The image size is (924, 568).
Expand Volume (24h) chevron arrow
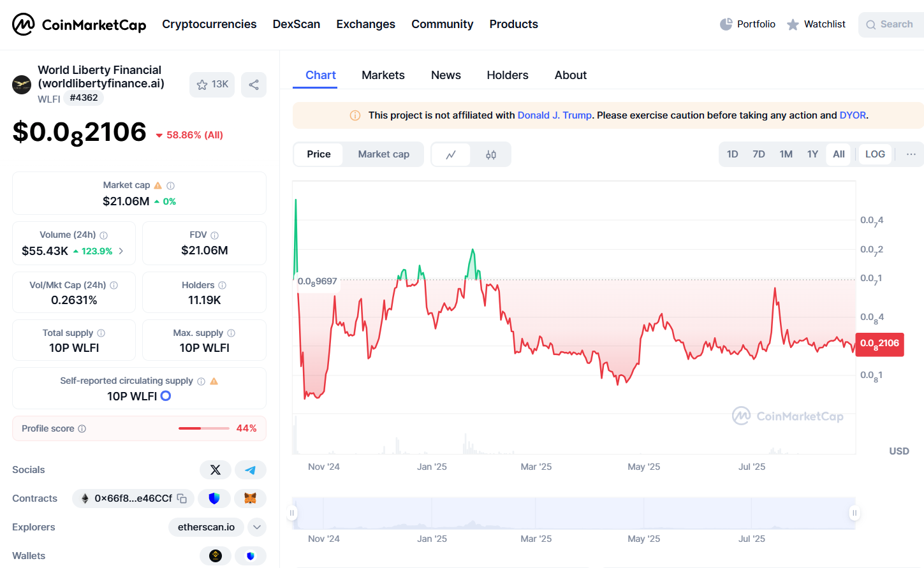click(121, 251)
